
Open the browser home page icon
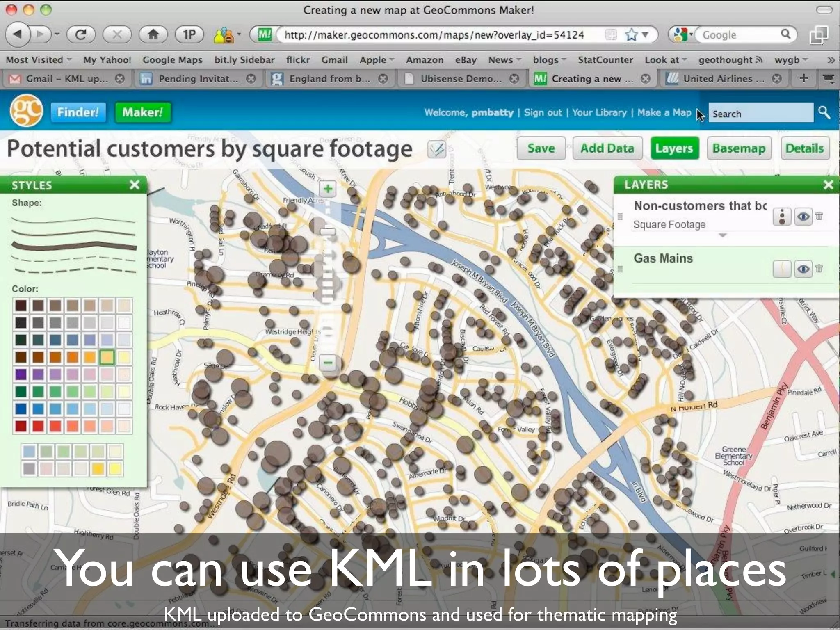pos(153,34)
